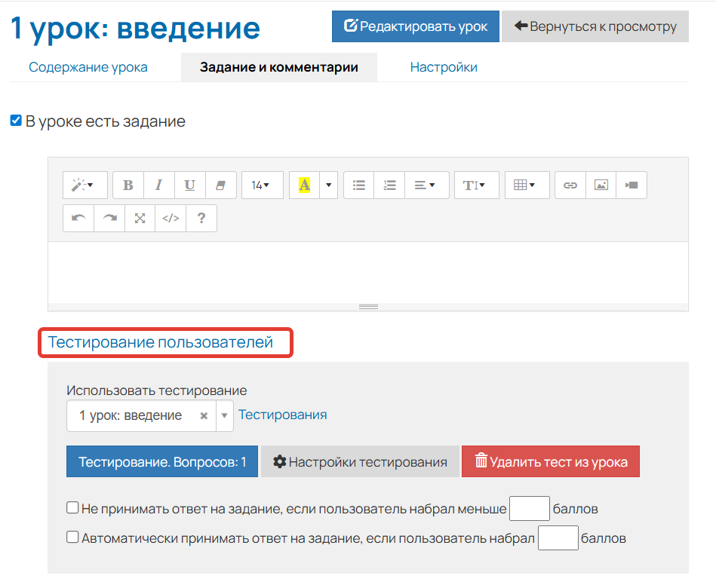Enable 'Не принимать ответ на задание' checkbox
This screenshot has width=716, height=588.
[72, 507]
